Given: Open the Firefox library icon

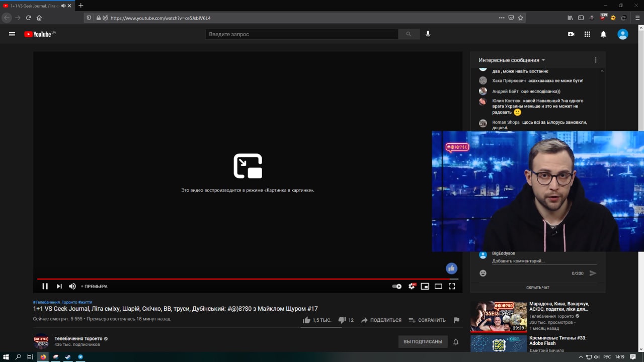Looking at the screenshot, I should tap(570, 18).
